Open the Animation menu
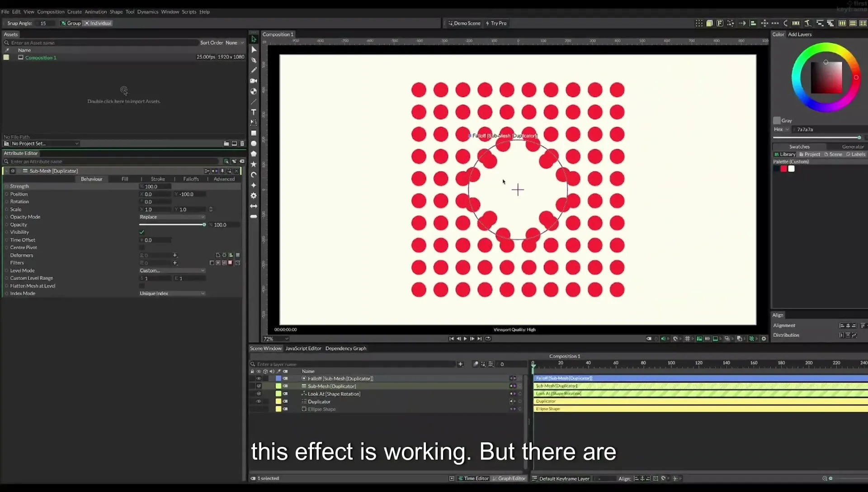The height and width of the screenshot is (492, 868). coord(96,12)
